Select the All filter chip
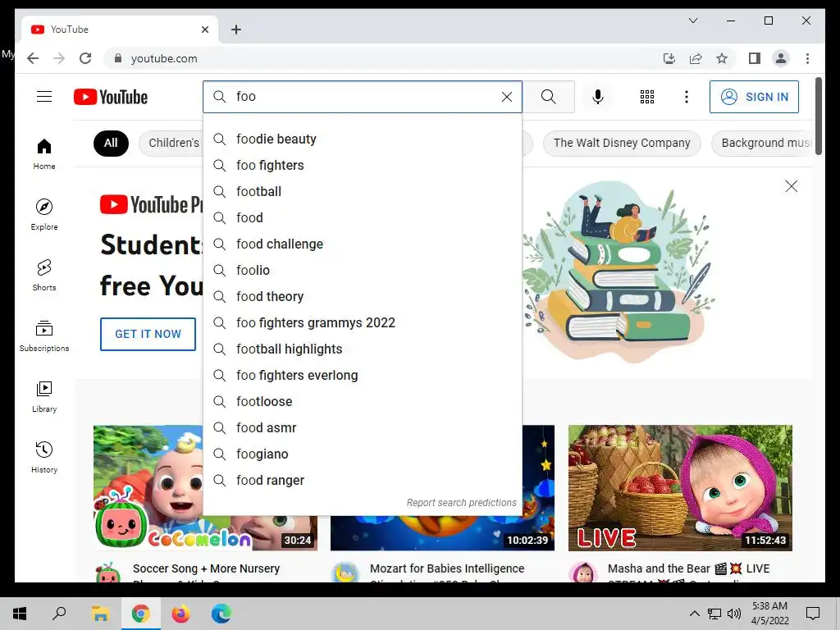The width and height of the screenshot is (840, 630). 111,143
